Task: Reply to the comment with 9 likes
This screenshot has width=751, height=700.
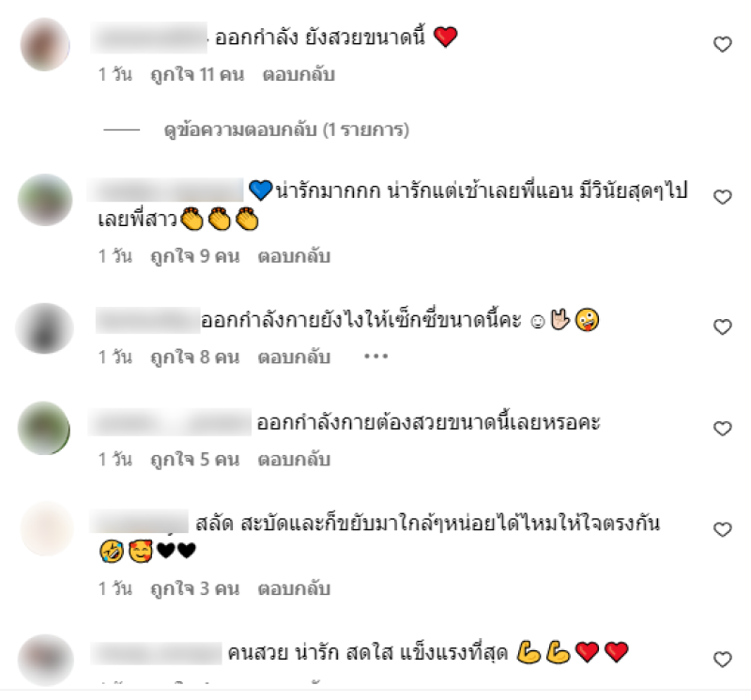Action: point(294,256)
